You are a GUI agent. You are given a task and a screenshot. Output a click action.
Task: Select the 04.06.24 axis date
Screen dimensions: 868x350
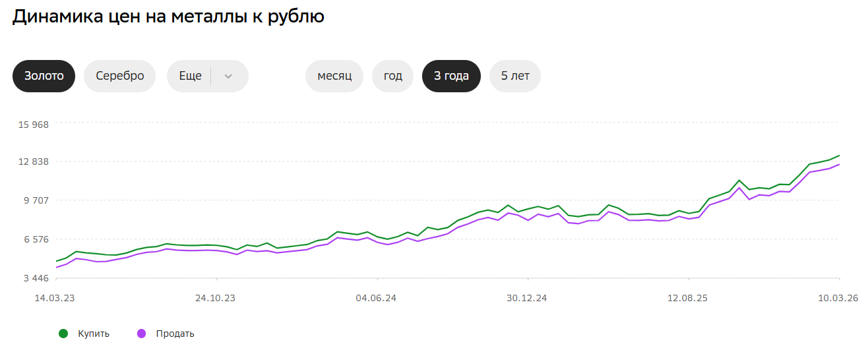click(376, 299)
